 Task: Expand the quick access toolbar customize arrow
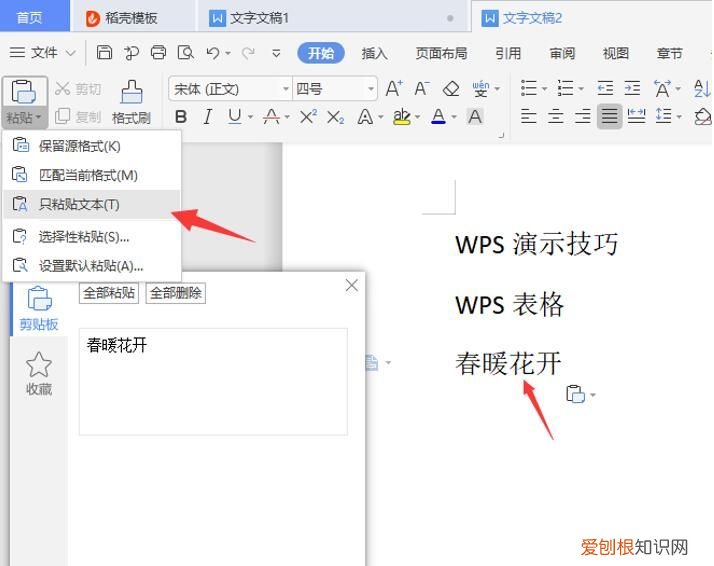[276, 53]
